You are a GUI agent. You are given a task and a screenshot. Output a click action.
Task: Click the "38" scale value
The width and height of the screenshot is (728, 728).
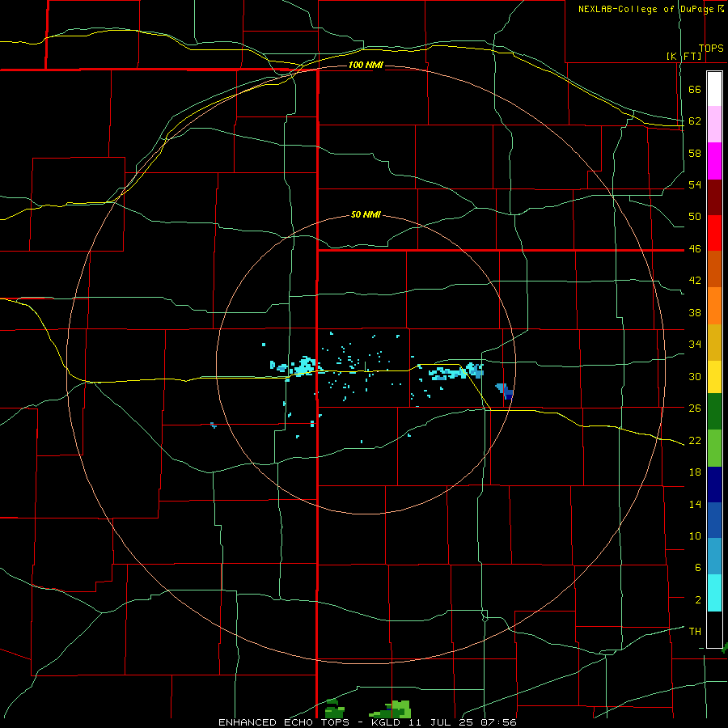695,312
